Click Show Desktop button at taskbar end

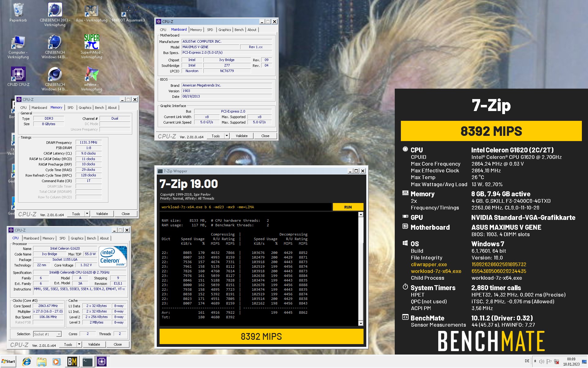pyautogui.click(x=584, y=362)
